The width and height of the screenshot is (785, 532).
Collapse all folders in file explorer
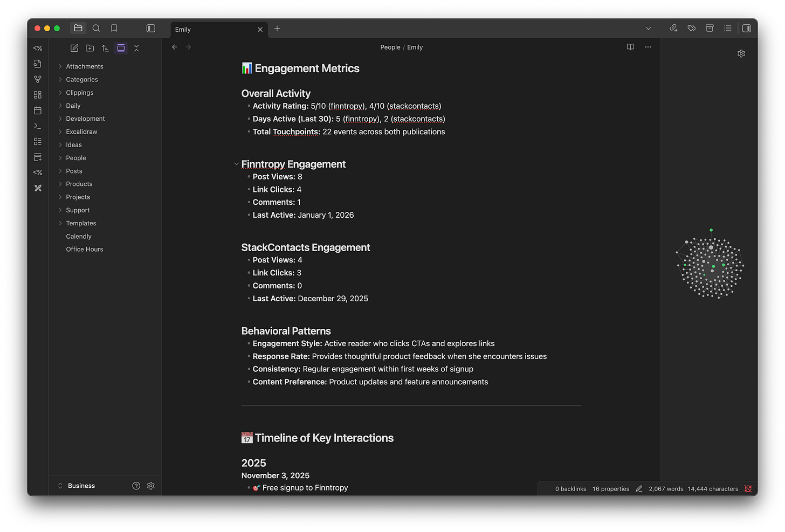click(x=136, y=48)
